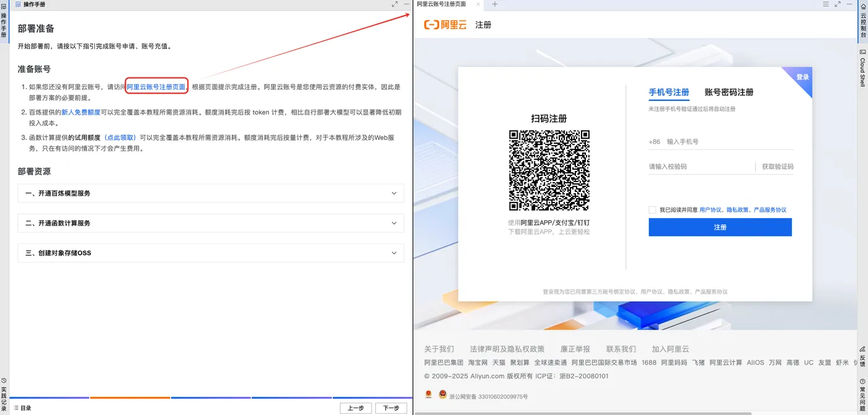Expand the 操作手册 panel to fullscreen
868x415 pixels.
coord(395,4)
